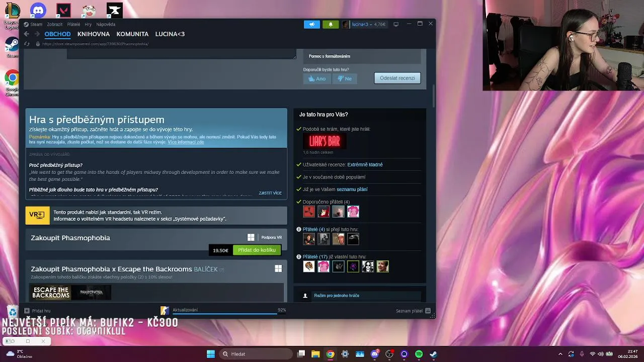Click the Steam logo menu icon

click(26, 24)
